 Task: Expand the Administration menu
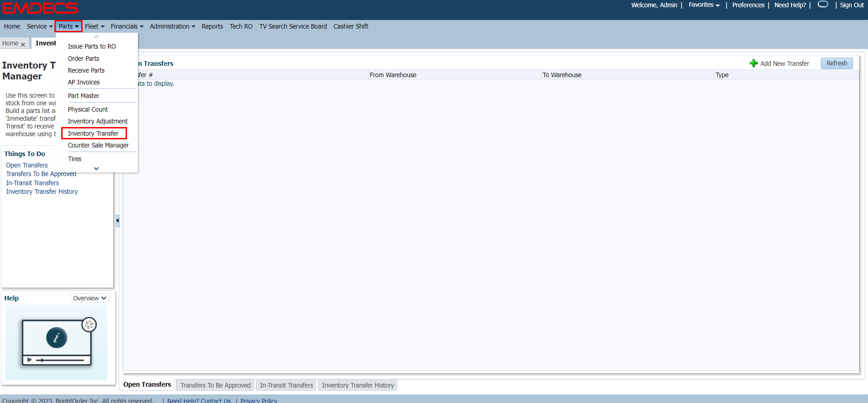pos(172,26)
